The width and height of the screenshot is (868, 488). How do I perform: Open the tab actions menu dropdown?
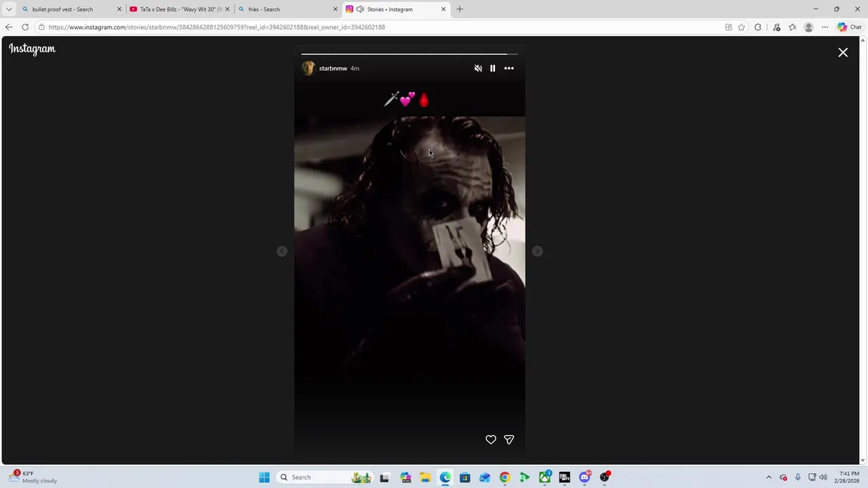tap(9, 9)
